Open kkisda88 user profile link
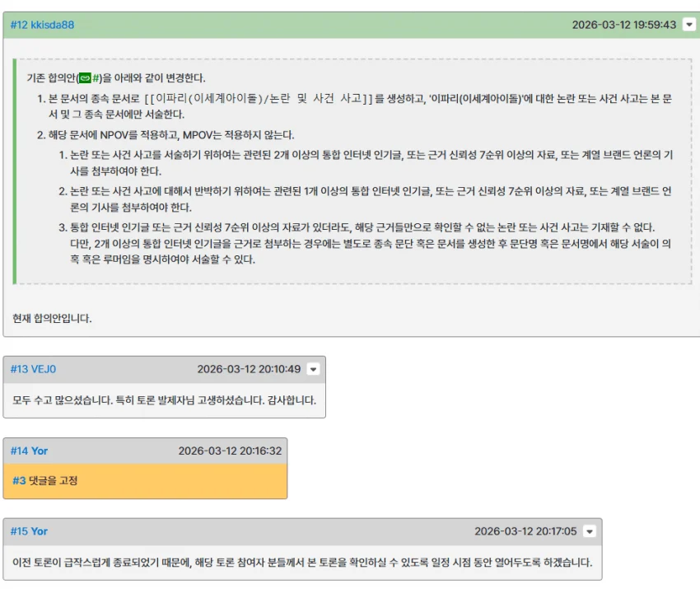 click(x=52, y=25)
